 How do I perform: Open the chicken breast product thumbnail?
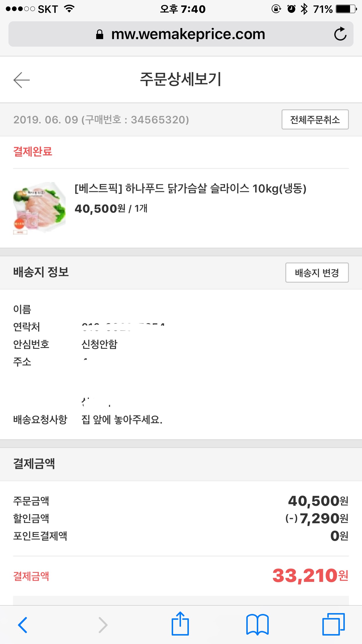(x=39, y=208)
